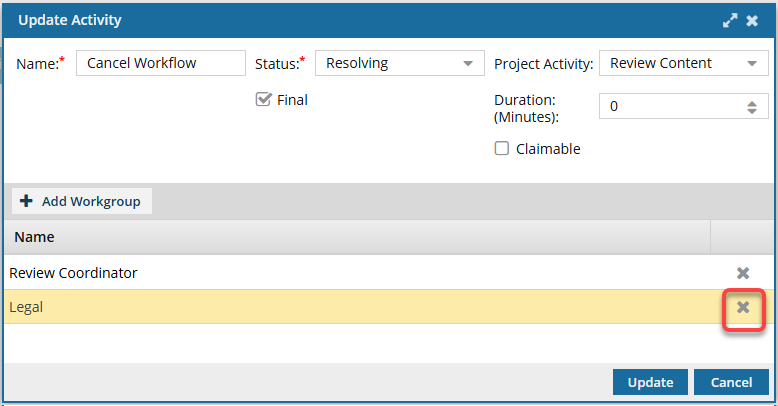Screen dimensions: 778x406
Task: Click the Add Workgroup button label
Action: [90, 201]
